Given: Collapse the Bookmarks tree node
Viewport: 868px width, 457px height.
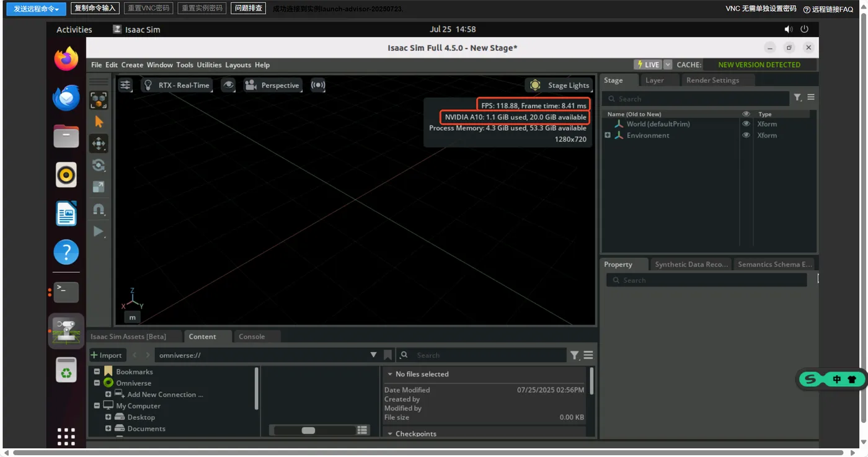Looking at the screenshot, I should pos(97,371).
